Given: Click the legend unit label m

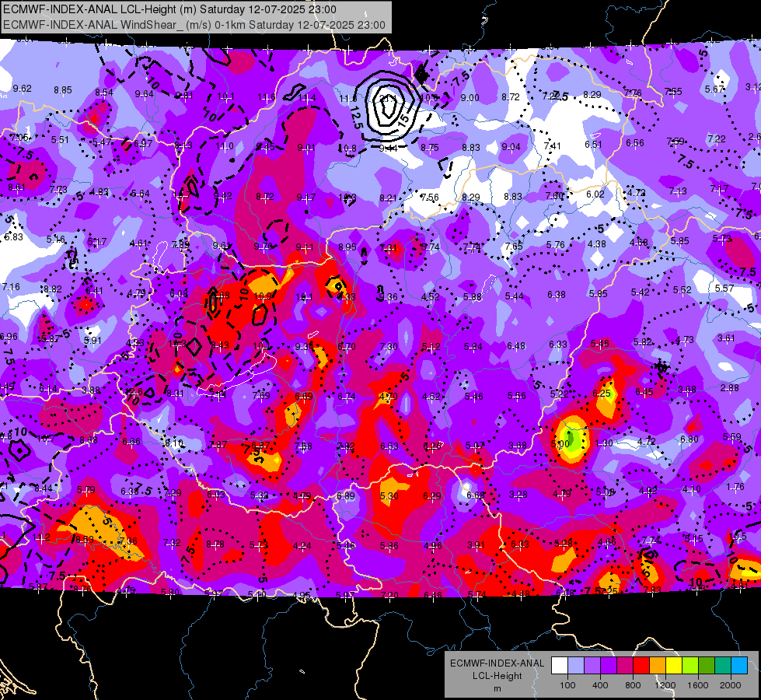Looking at the screenshot, I should click(x=497, y=689).
